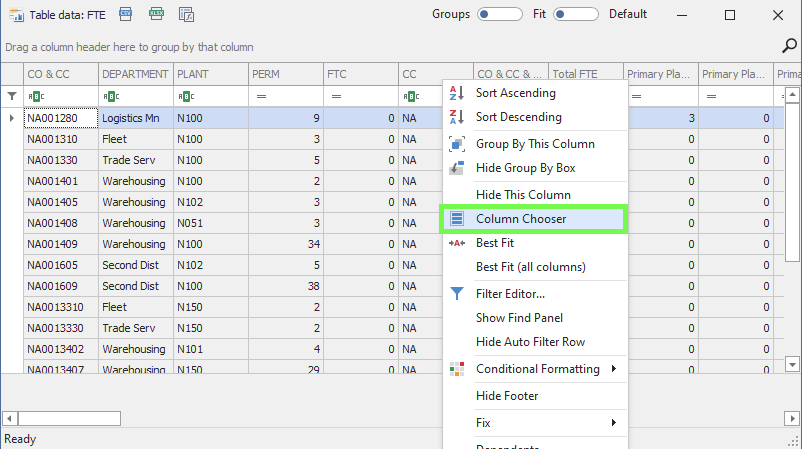Click the PERM column equals filter operator
This screenshot has height=449, width=802.
(260, 96)
